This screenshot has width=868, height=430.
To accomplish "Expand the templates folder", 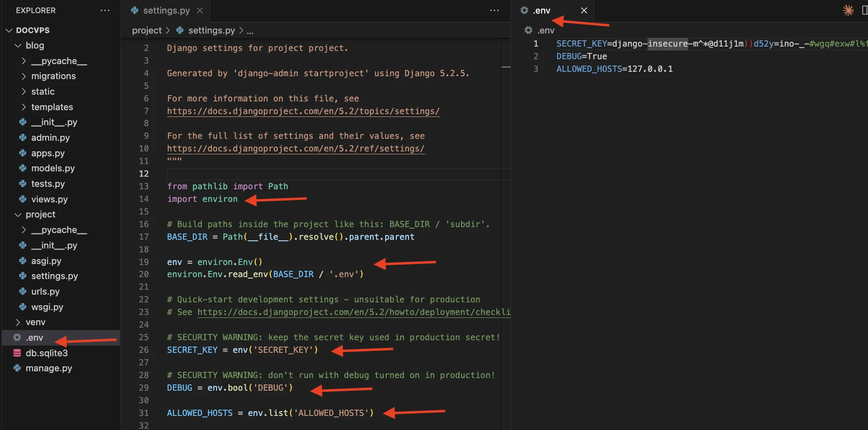I will tap(24, 107).
